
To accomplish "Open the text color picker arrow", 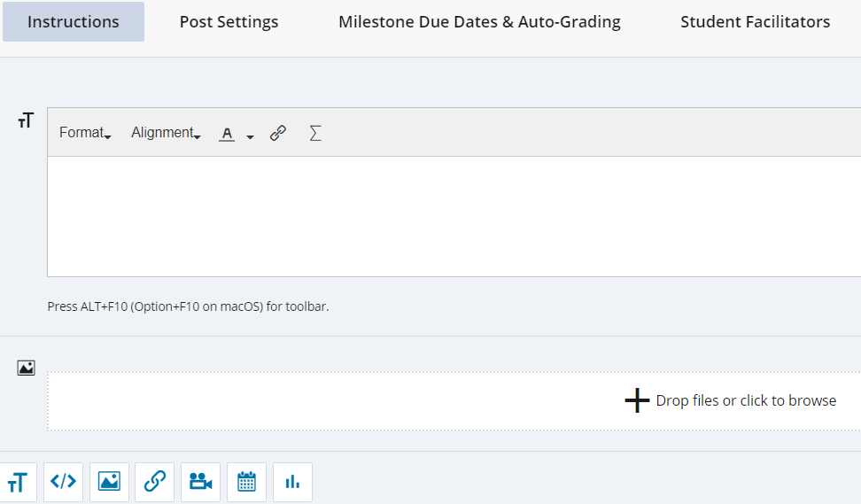I will tap(250, 136).
